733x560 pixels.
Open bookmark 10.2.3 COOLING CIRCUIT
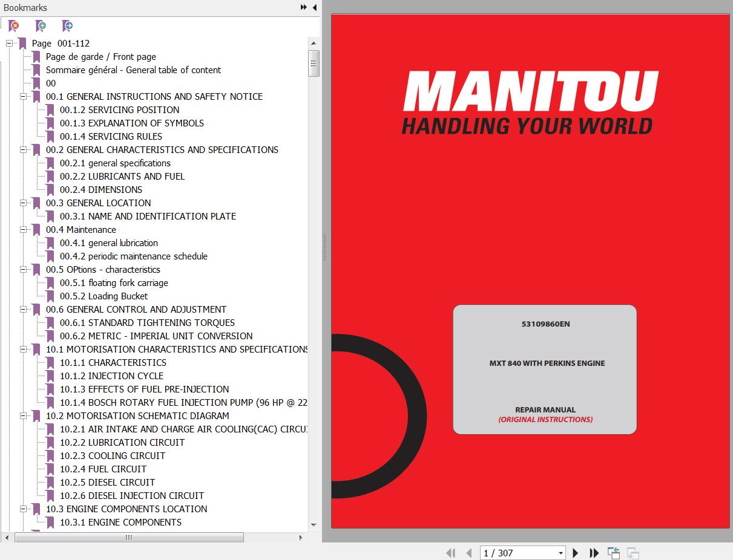pyautogui.click(x=113, y=456)
